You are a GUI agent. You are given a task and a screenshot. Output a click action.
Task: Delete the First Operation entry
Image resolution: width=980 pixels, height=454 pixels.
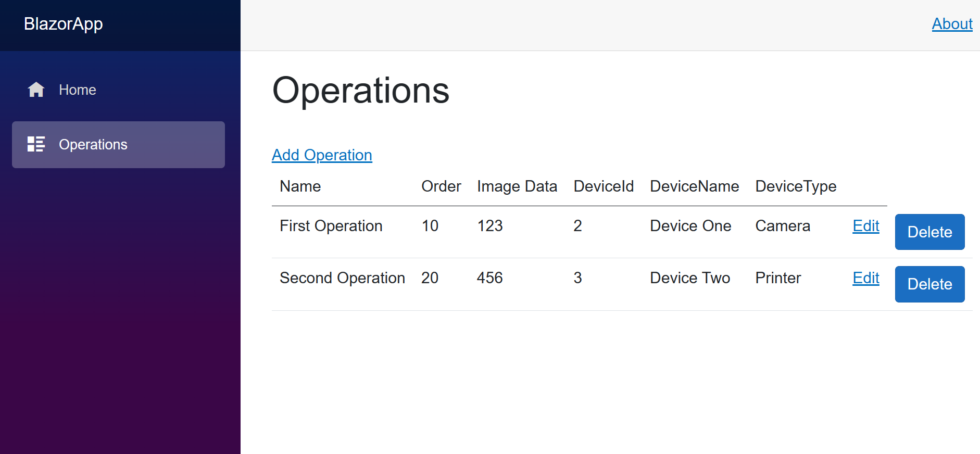[929, 232]
